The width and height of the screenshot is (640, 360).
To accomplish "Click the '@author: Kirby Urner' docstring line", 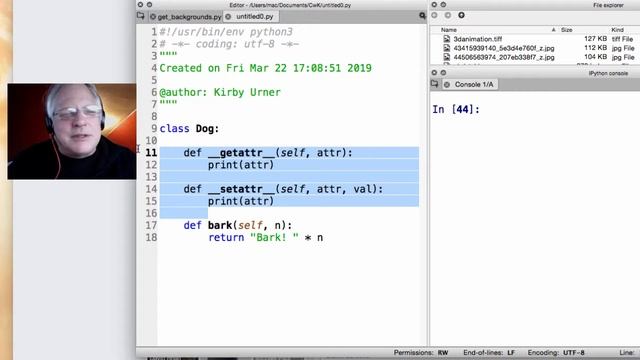I will tap(220, 92).
